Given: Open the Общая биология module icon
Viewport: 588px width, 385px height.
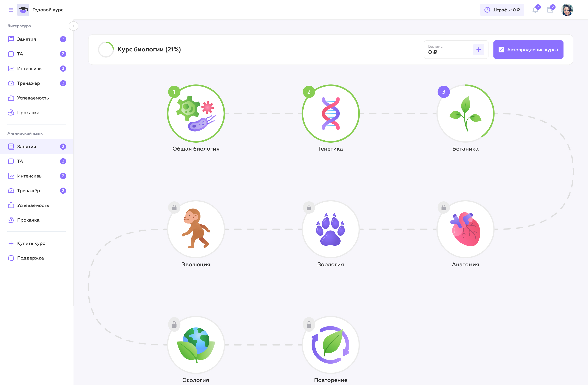Looking at the screenshot, I should tap(196, 114).
